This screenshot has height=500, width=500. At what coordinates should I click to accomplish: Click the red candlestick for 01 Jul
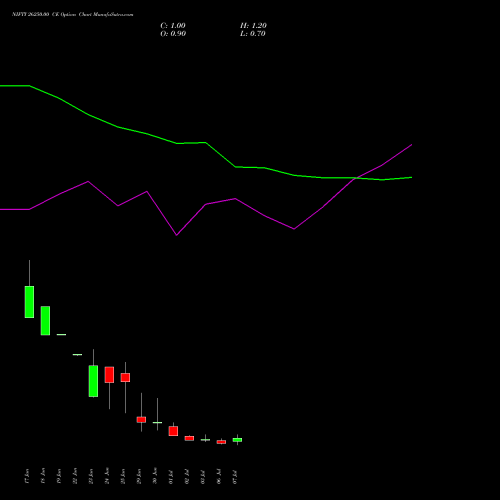[173, 431]
